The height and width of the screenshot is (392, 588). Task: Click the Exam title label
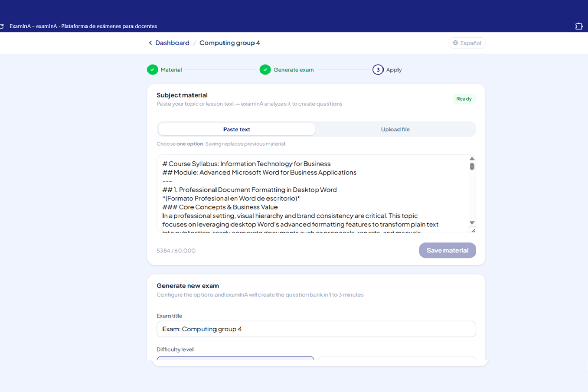(x=169, y=316)
